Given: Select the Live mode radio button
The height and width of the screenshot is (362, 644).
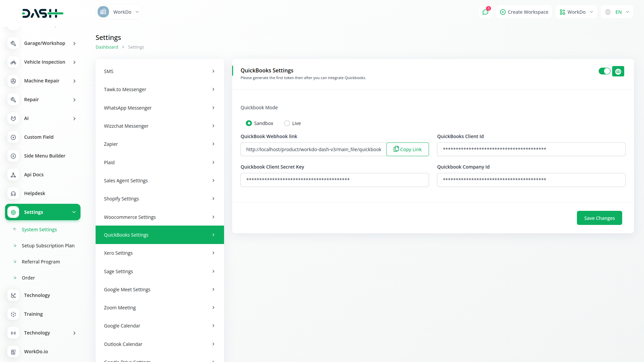Looking at the screenshot, I should pos(287,123).
